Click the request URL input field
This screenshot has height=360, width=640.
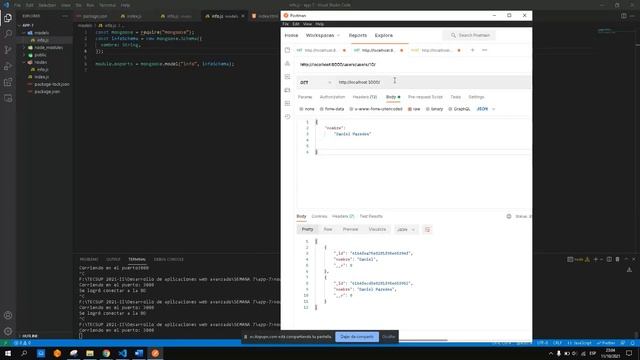coord(433,82)
